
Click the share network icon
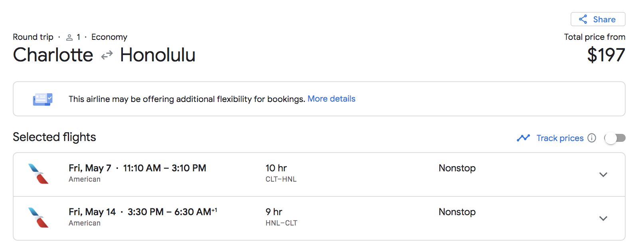(583, 19)
